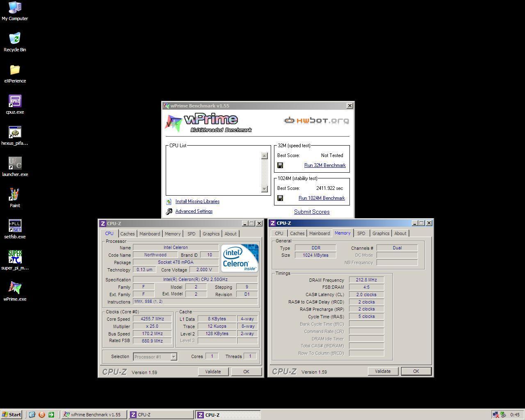Click the Best Score 2411.922 sec value

(329, 188)
